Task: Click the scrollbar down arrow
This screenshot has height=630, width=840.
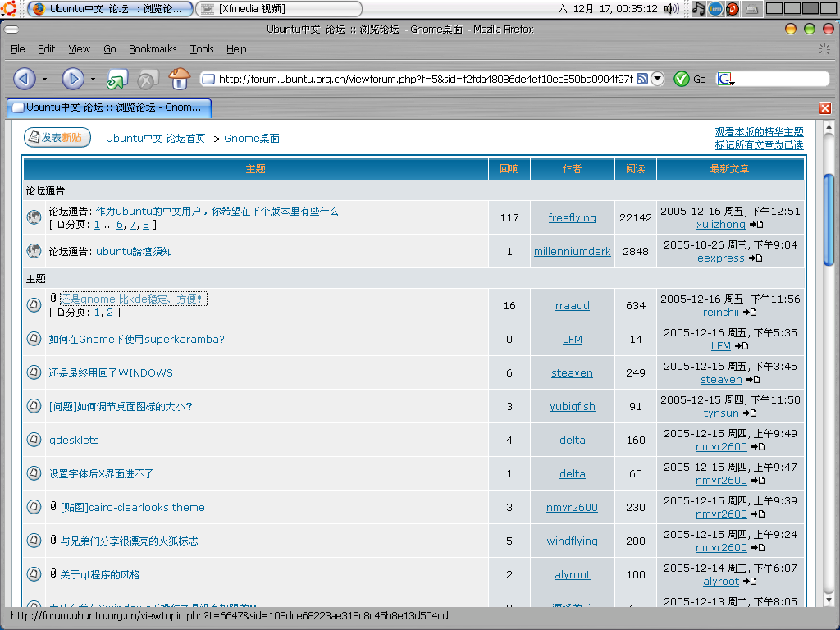Action: pos(829,600)
